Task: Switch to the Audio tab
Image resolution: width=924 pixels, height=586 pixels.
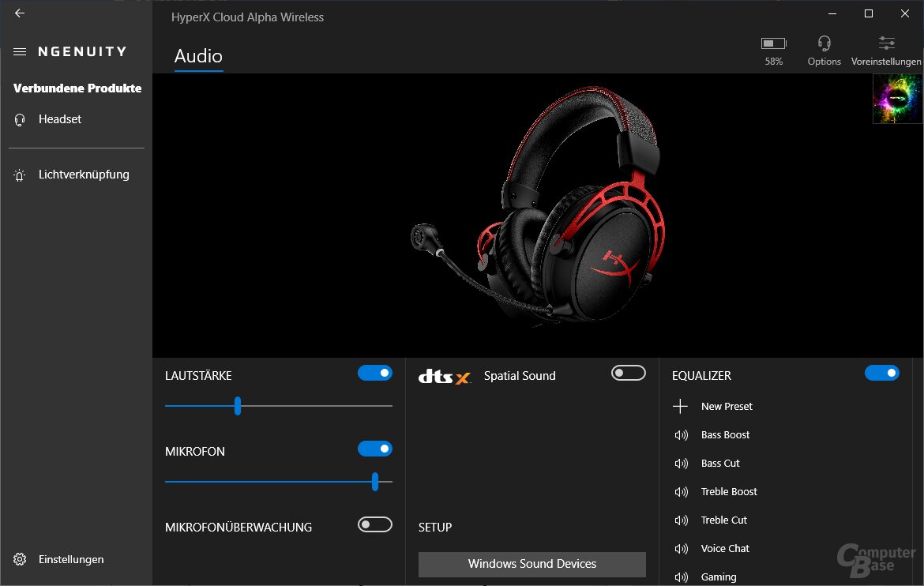Action: (x=198, y=56)
